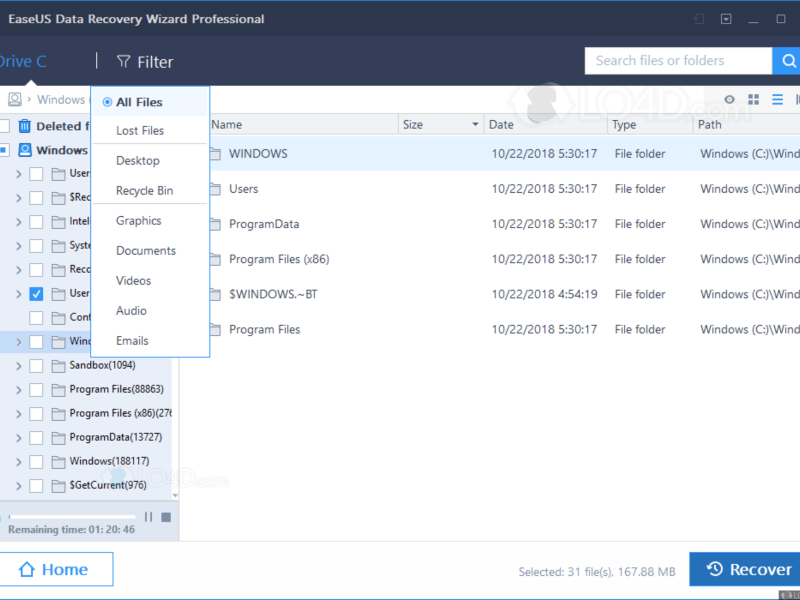The width and height of the screenshot is (800, 600).
Task: Expand the Sandbox(1094) tree node
Action: click(19, 366)
